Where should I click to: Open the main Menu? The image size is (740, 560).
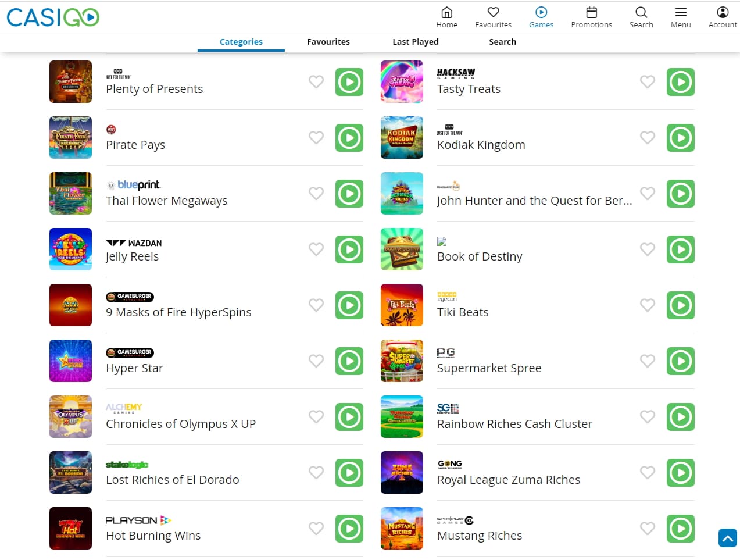point(681,17)
